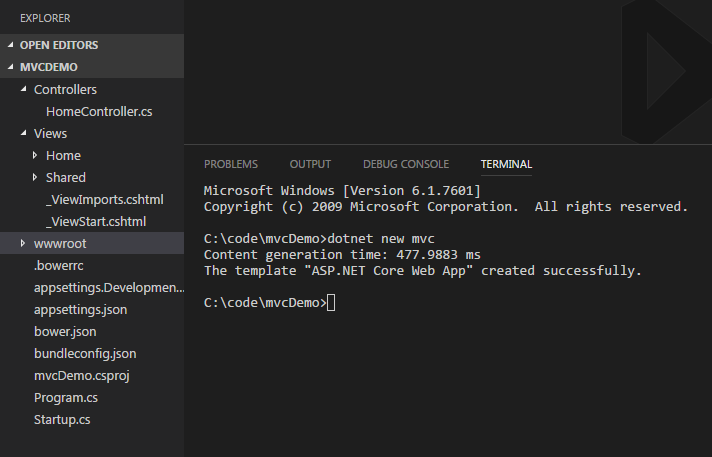Click the terminal prompt cursor line

270,303
